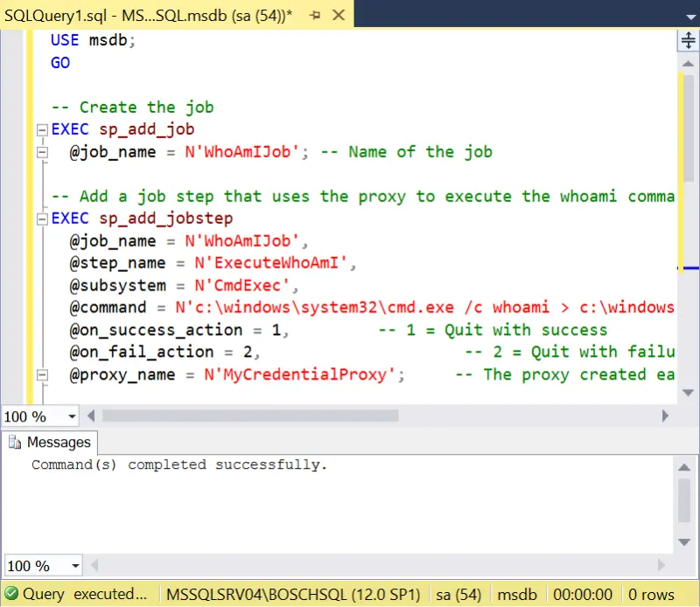Collapse the outline box beside first @job_name line
Viewport: 700px width, 607px height.
click(x=42, y=153)
